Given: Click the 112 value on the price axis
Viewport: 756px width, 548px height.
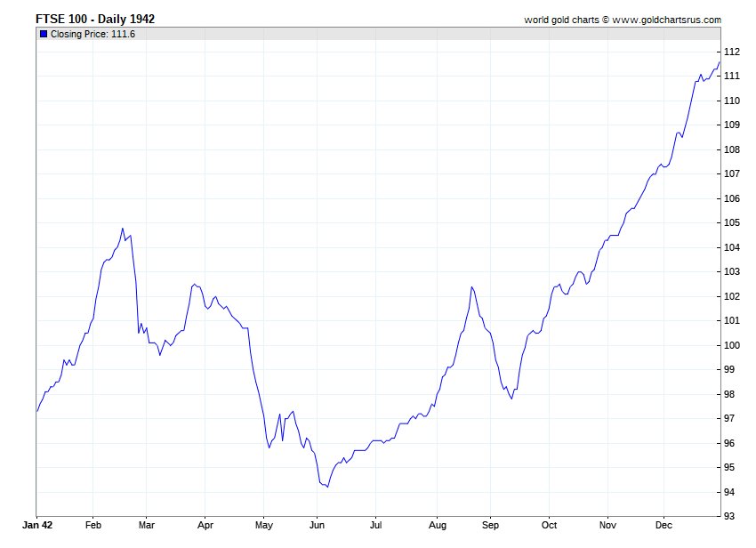Looking at the screenshot, I should (731, 52).
